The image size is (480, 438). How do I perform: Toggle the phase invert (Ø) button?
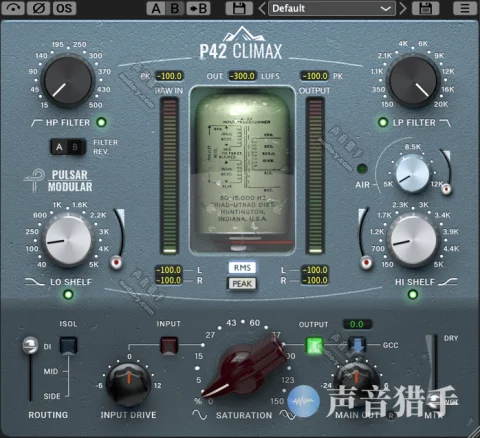pos(39,8)
